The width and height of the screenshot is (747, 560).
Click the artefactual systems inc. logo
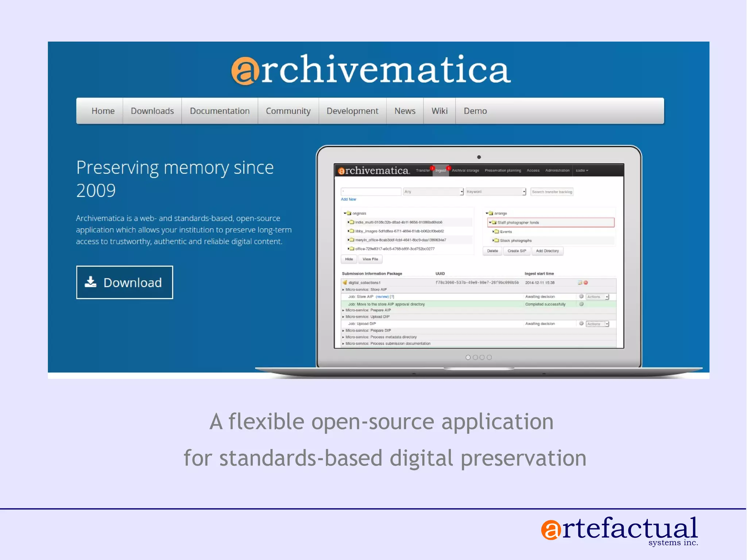(619, 531)
